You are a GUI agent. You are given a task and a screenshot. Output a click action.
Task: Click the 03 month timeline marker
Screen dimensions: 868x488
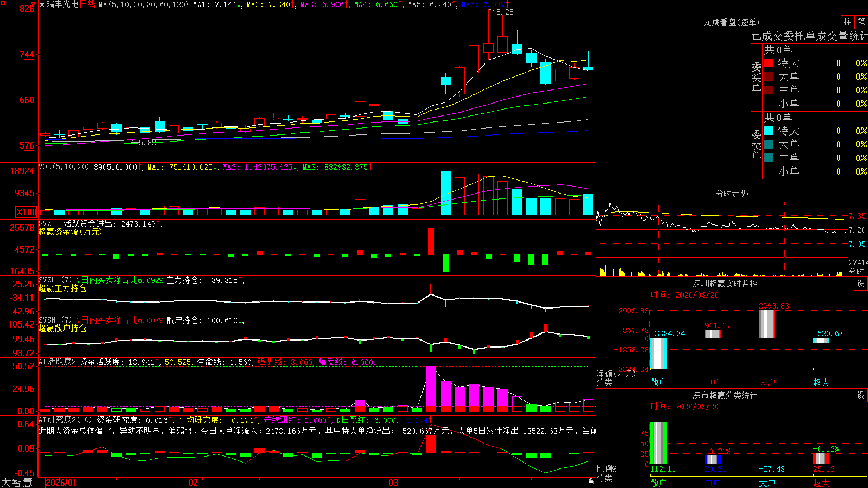click(x=393, y=483)
